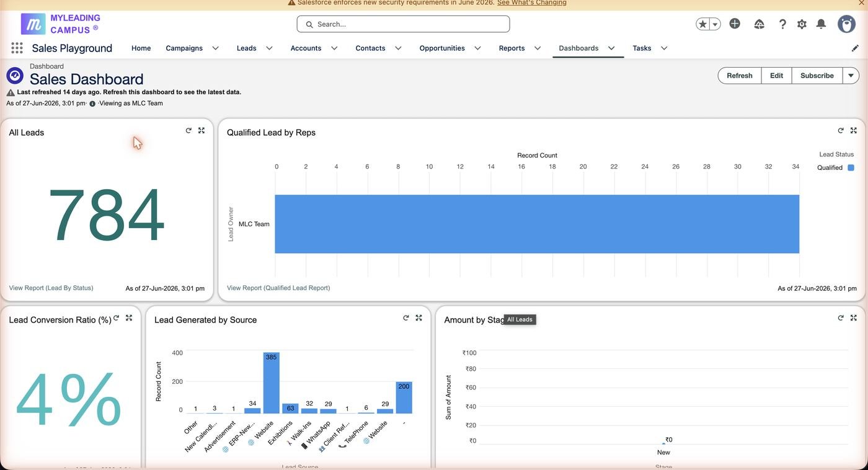Open the Notifications bell
This screenshot has width=868, height=470.
pyautogui.click(x=821, y=24)
